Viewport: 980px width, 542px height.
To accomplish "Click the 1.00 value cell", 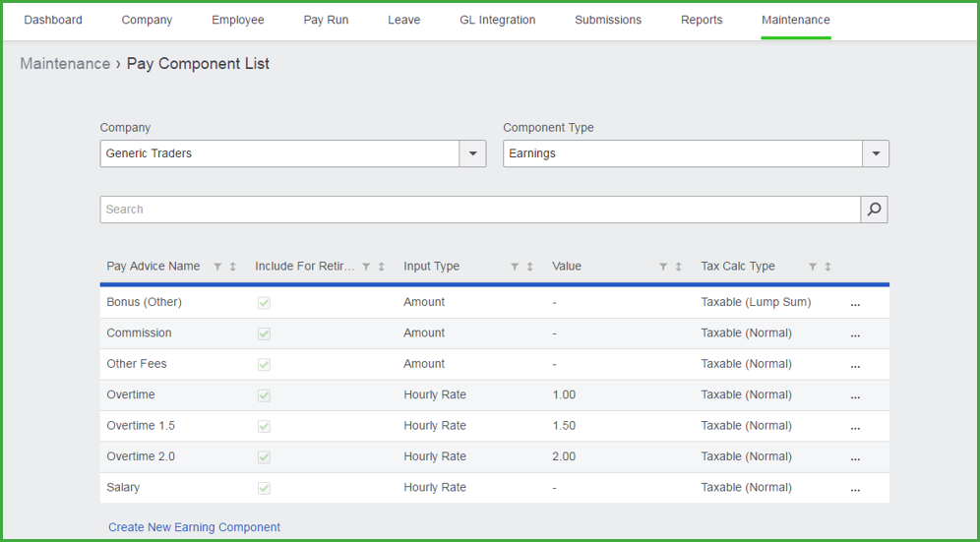I will [x=564, y=394].
